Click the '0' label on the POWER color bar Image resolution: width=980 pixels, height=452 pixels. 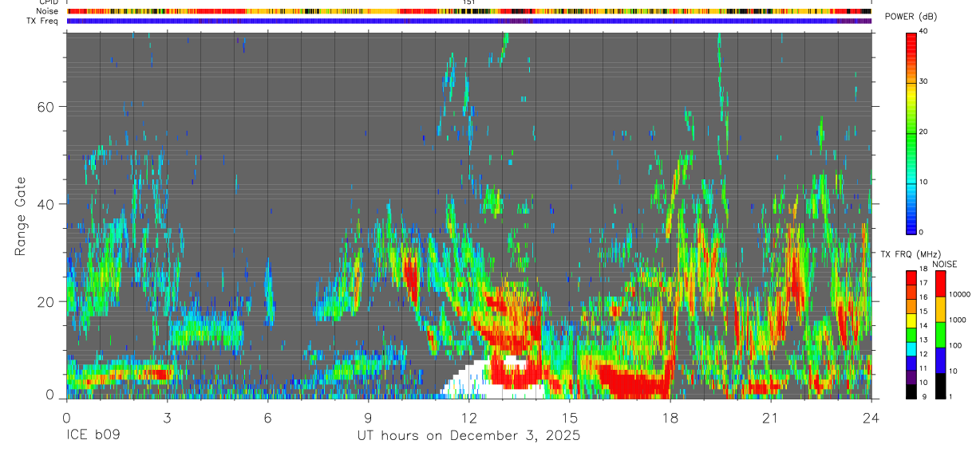click(x=922, y=232)
